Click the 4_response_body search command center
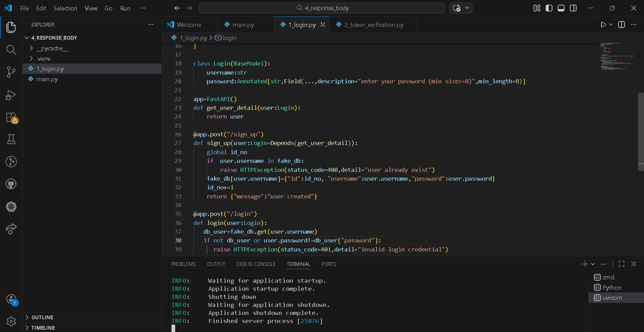The height and width of the screenshot is (332, 644). coord(321,8)
